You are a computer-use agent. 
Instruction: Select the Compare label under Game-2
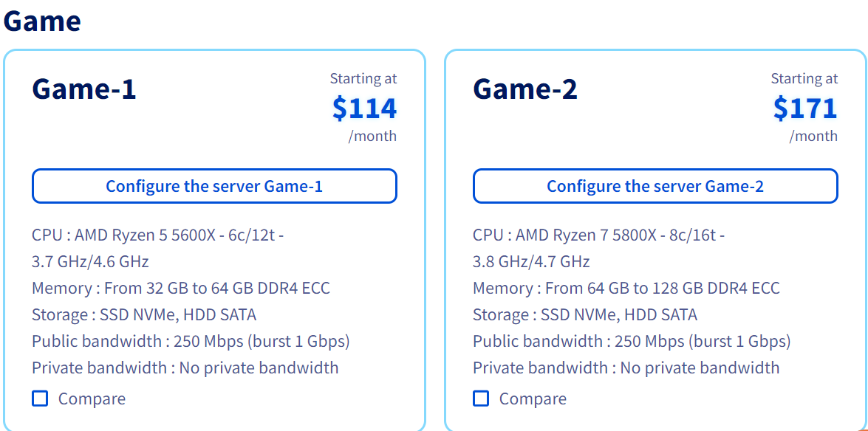[x=533, y=399]
